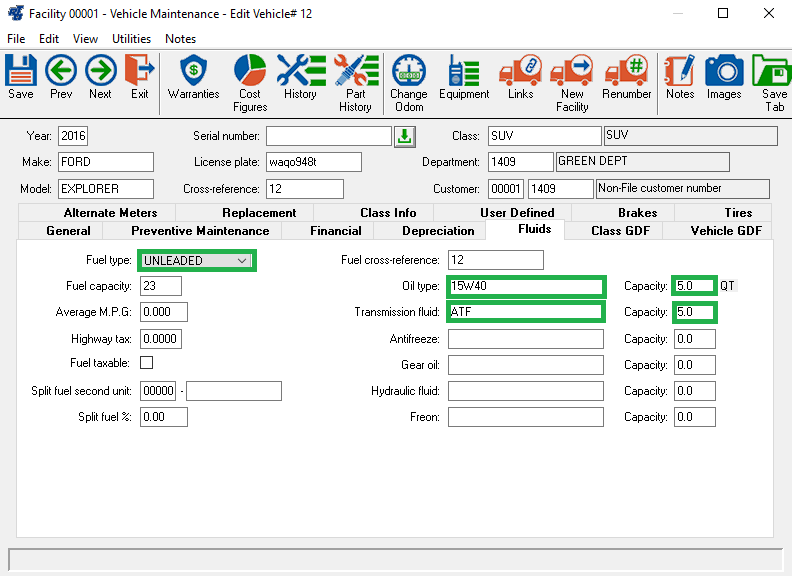The image size is (792, 576).
Task: Click green download arrow beside Serial number
Action: (x=403, y=136)
